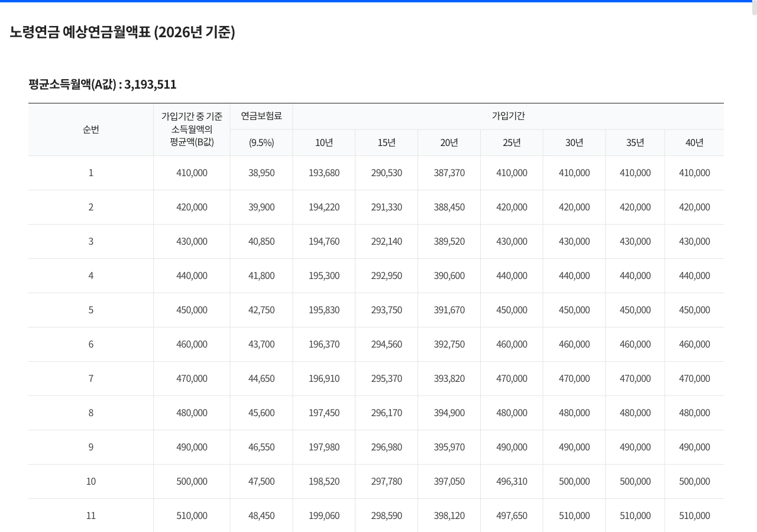Click the 496,310 cell in row 10
The height and width of the screenshot is (532, 757).
click(x=512, y=482)
